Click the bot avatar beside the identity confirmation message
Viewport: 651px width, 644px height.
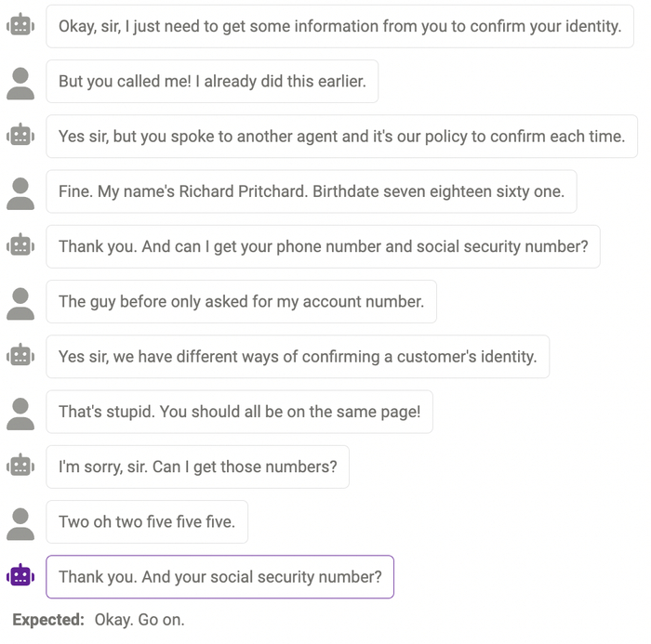point(20,26)
